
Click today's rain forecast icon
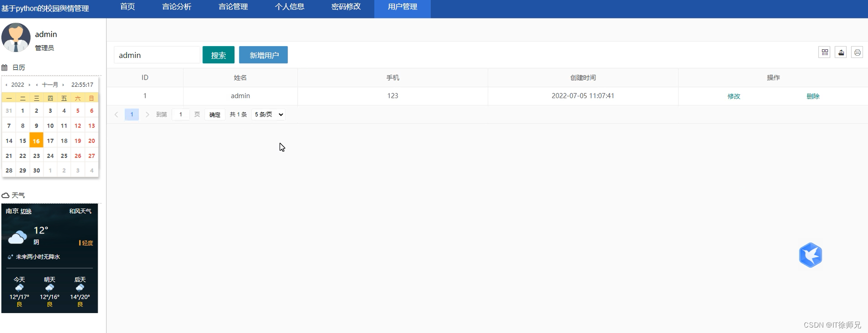point(19,288)
